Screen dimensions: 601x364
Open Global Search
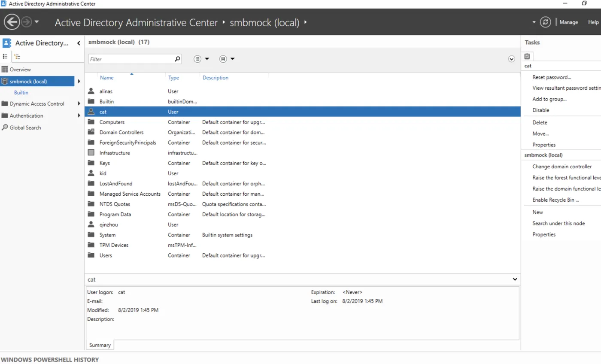(25, 128)
